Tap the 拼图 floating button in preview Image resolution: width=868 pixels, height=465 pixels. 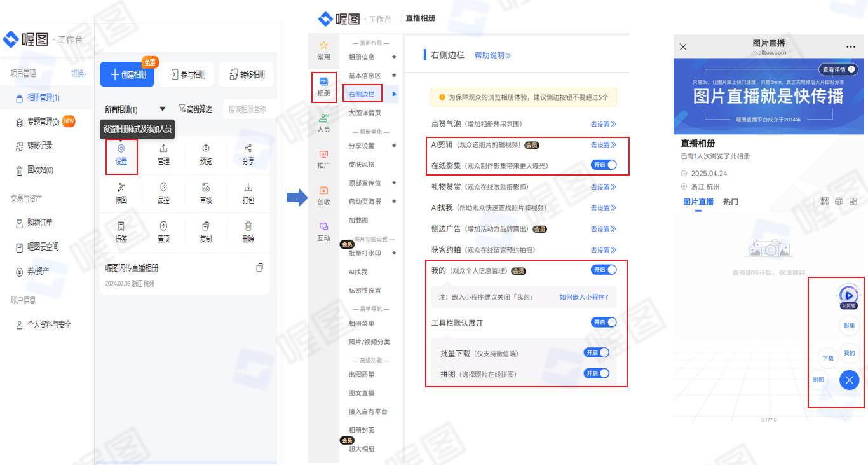[x=818, y=380]
